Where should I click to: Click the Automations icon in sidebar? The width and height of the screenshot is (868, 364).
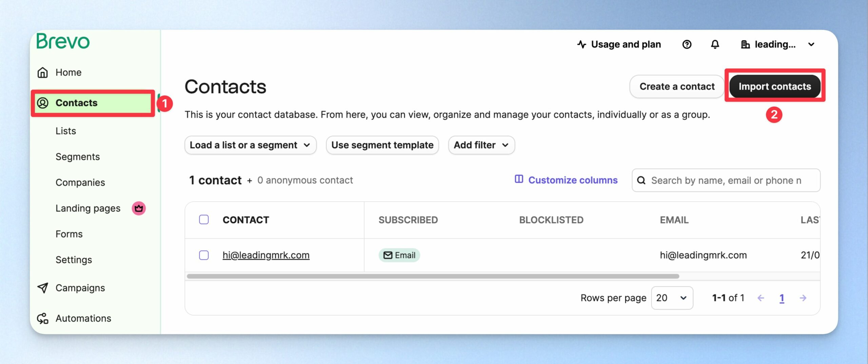point(43,318)
